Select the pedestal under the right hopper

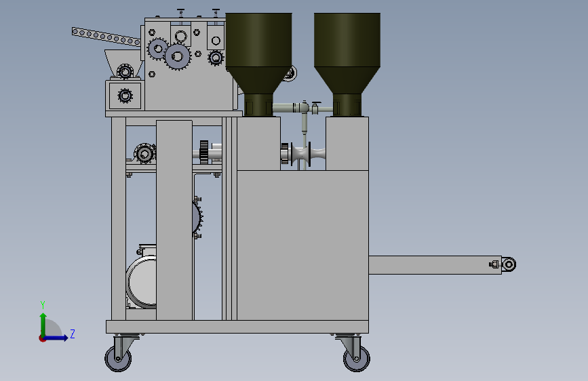tap(347, 144)
